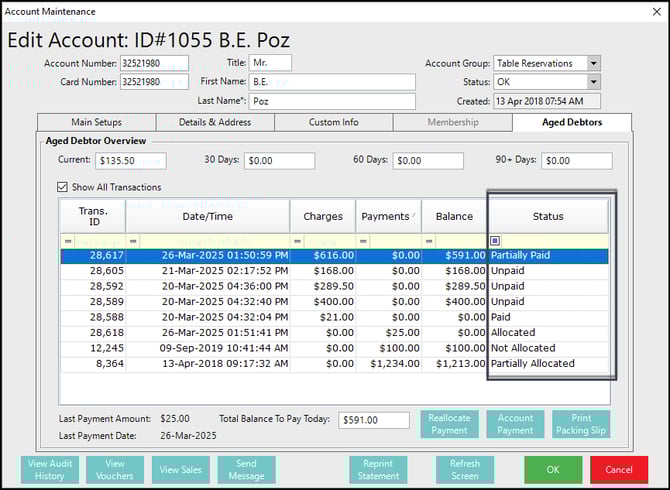Viewport: 670px width, 490px height.
Task: Click the Balance filter operator icon
Action: click(430, 241)
